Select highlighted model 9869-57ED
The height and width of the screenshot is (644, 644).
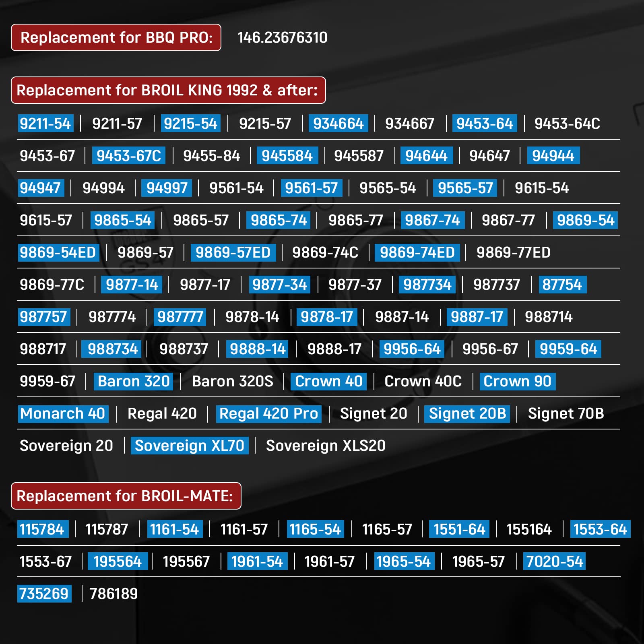(233, 252)
